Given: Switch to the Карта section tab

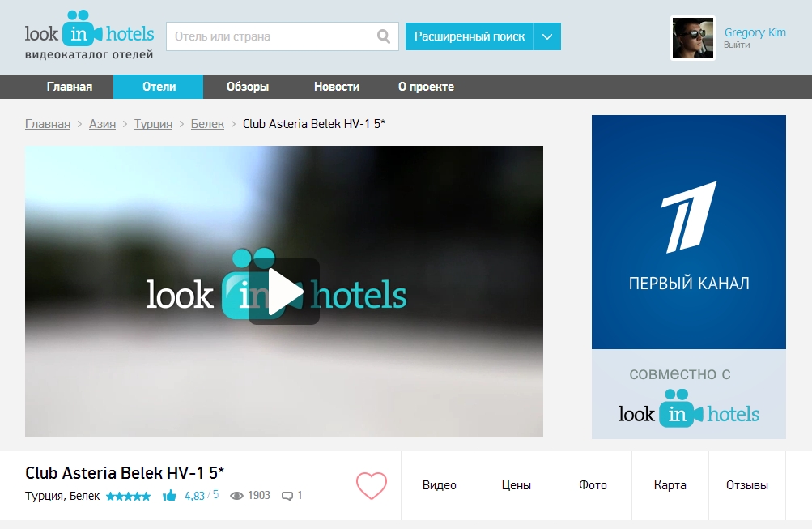Looking at the screenshot, I should pyautogui.click(x=670, y=485).
